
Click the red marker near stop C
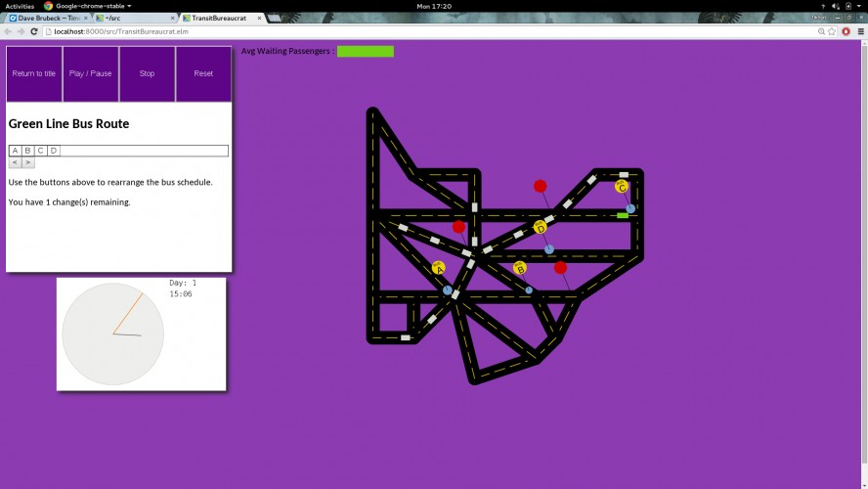click(541, 186)
